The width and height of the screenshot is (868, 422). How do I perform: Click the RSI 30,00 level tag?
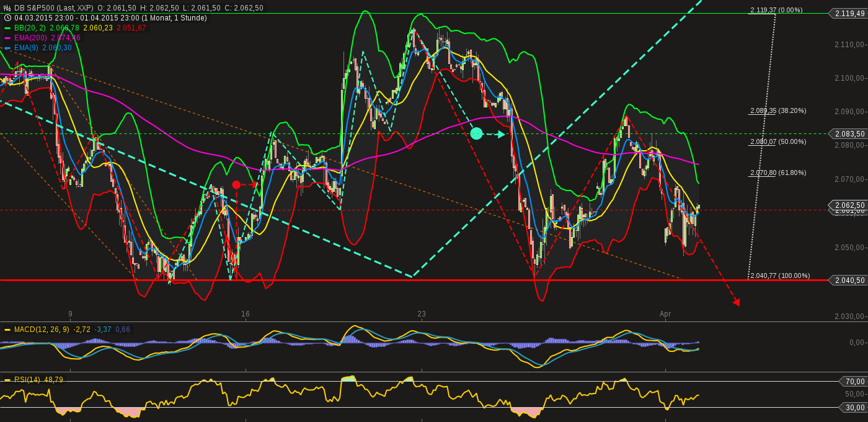[854, 407]
